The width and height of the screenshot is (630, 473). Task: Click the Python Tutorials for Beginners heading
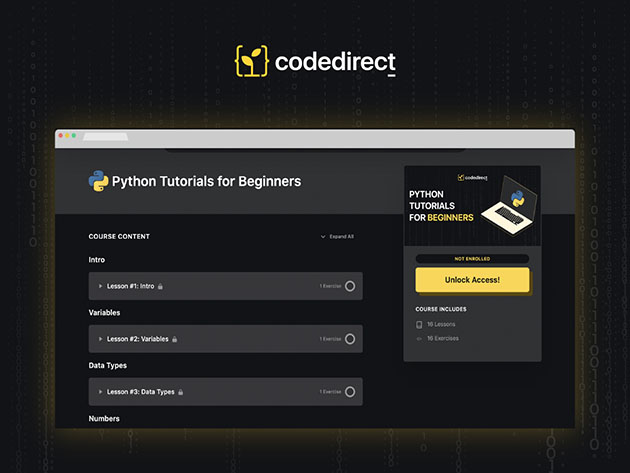pos(207,181)
